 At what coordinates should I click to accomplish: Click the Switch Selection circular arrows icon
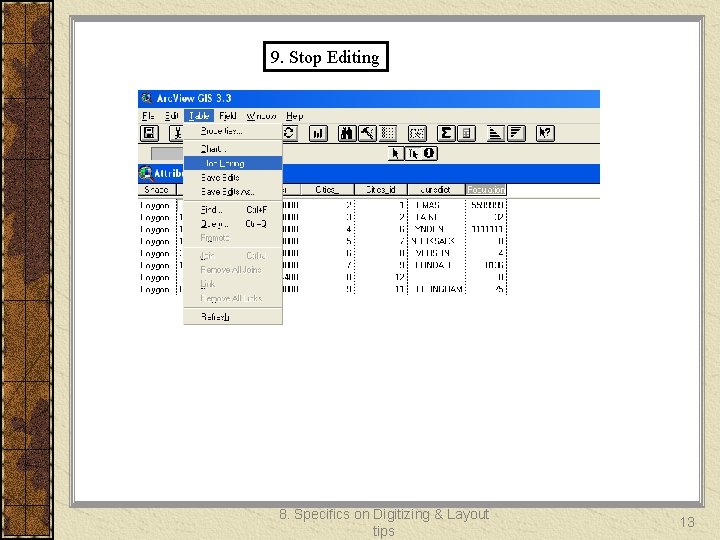[x=290, y=133]
